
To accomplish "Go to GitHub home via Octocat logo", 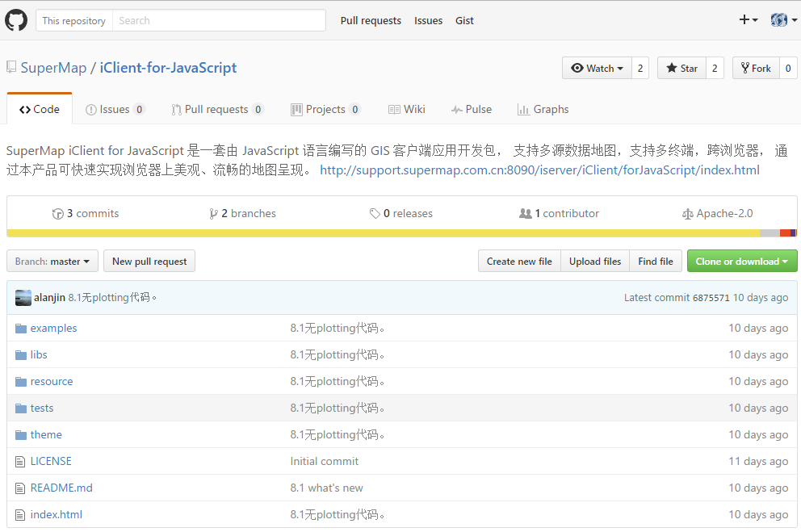I will [16, 20].
